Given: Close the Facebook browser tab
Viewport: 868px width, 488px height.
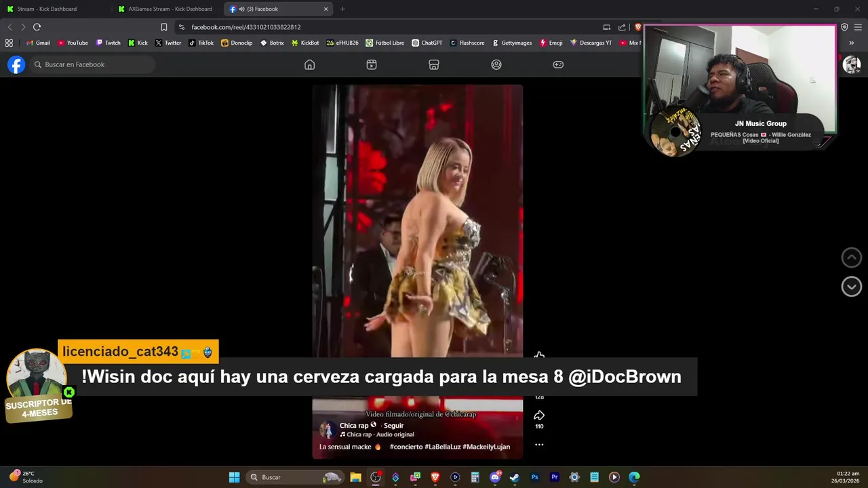Looking at the screenshot, I should click(325, 9).
